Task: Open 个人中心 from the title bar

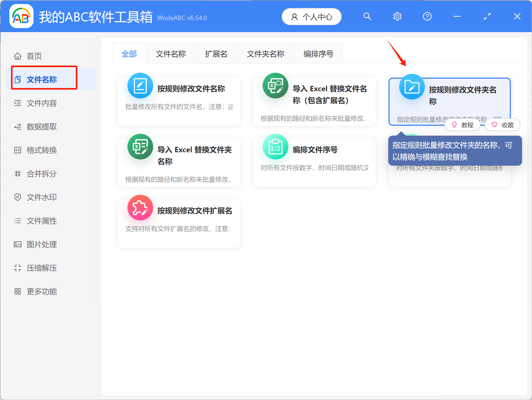Action: pyautogui.click(x=311, y=17)
